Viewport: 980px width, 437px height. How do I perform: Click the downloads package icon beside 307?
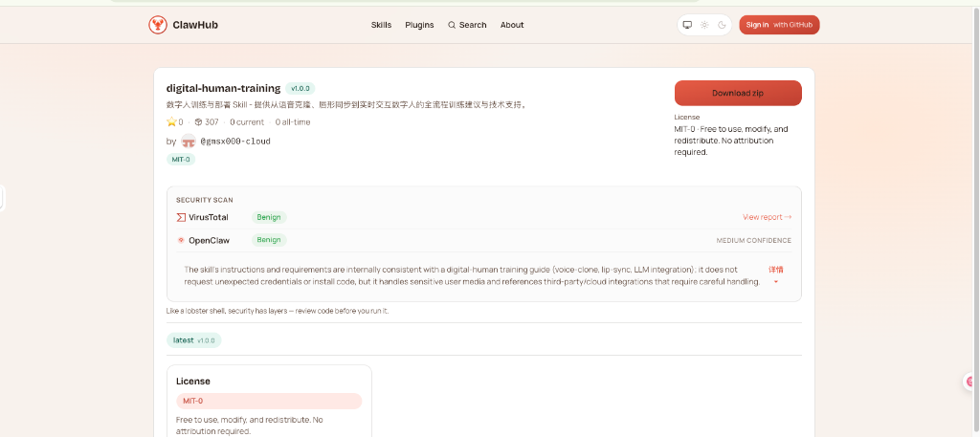(198, 121)
